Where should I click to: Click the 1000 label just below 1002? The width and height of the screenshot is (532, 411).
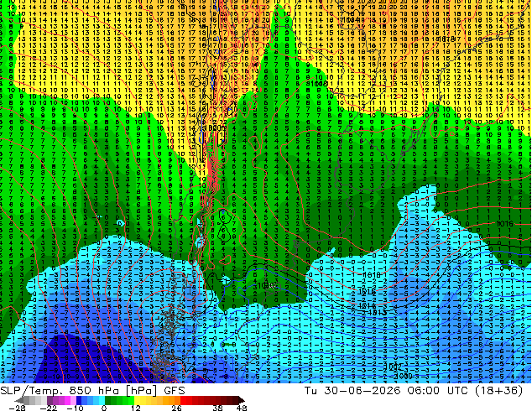[x=404, y=376]
